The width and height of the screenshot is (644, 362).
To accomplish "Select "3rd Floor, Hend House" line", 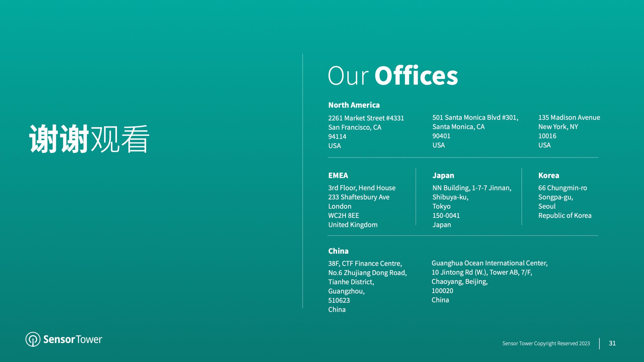I will coord(362,188).
